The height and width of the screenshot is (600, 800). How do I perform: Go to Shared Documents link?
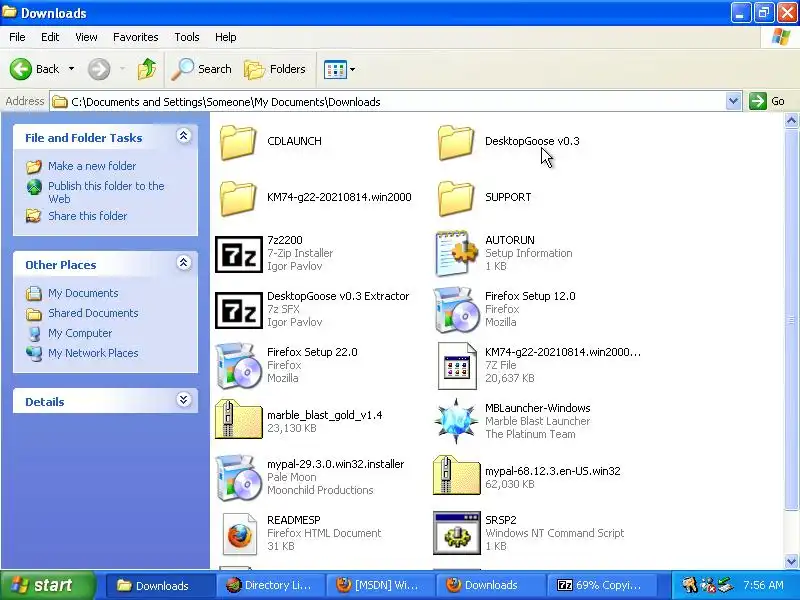point(93,313)
